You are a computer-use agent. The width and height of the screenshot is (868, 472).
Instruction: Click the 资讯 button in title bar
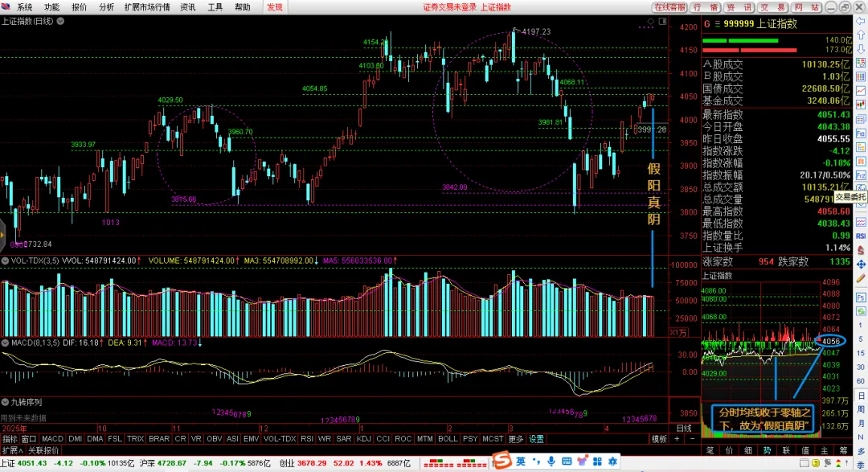tap(739, 7)
